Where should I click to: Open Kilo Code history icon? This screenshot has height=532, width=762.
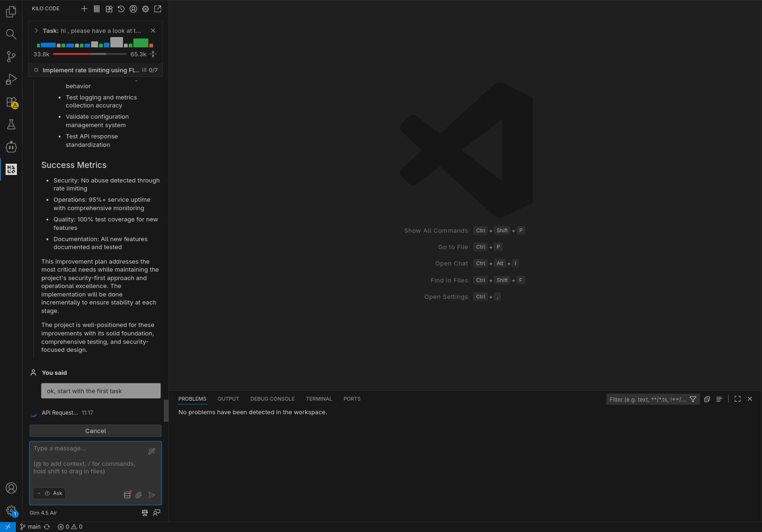[x=121, y=9]
